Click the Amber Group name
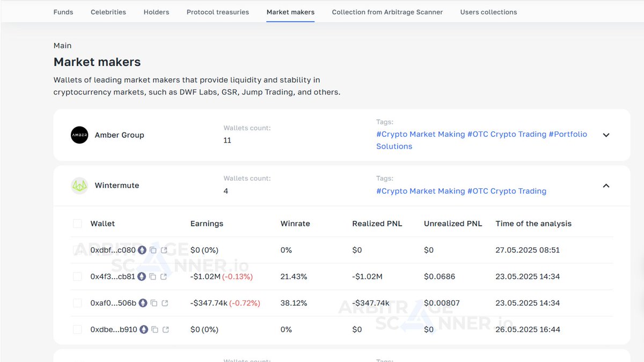Screen dimensions: 644x362 pos(120,135)
